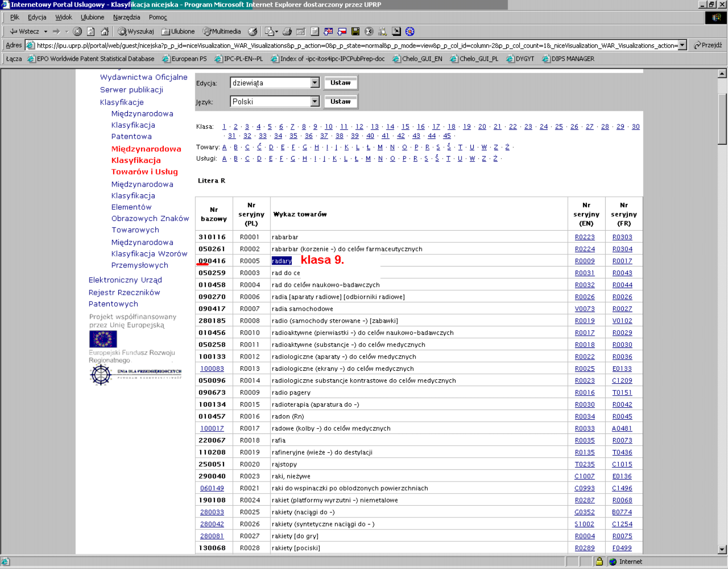
Task: Click the Refresh page icon
Action: (91, 31)
